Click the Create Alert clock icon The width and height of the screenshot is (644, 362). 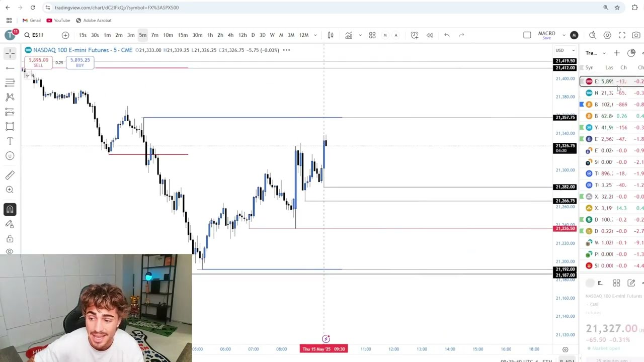coord(414,35)
